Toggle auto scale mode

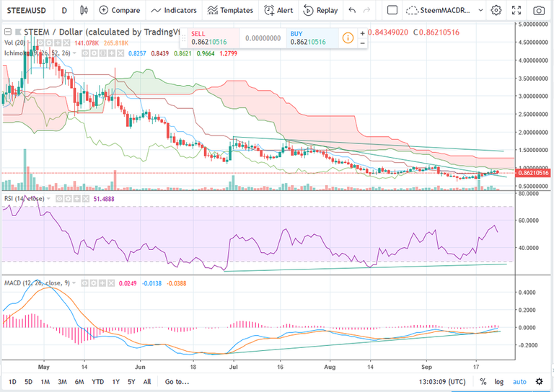pyautogui.click(x=519, y=382)
